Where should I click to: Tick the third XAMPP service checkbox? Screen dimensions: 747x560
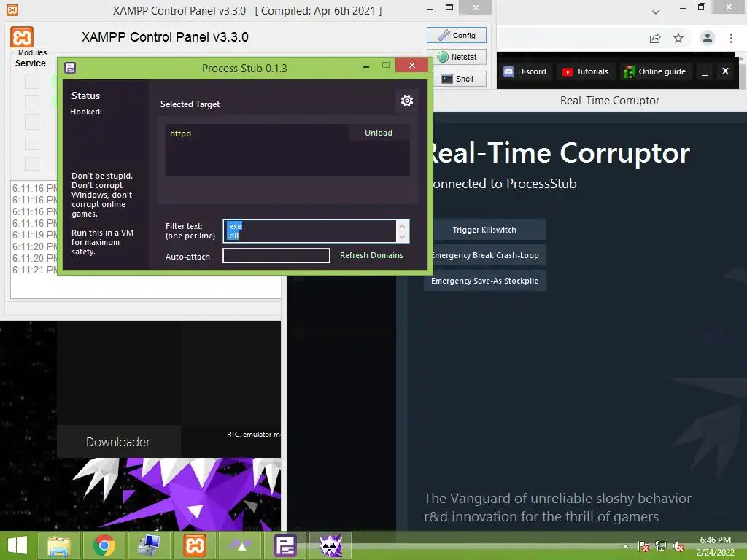[32, 122]
